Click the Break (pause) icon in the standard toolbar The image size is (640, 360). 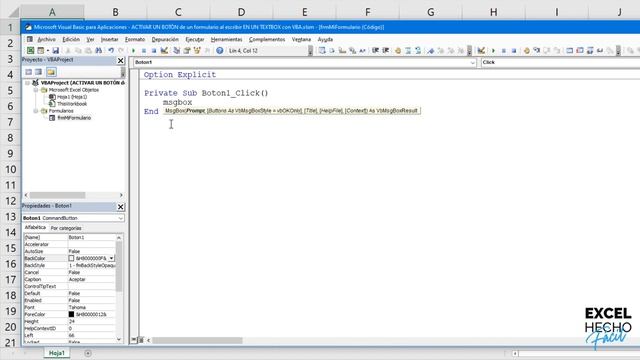coord(144,51)
